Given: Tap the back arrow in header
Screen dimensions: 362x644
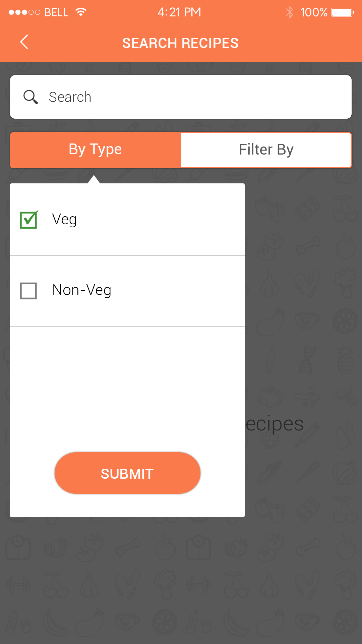Looking at the screenshot, I should [x=24, y=42].
